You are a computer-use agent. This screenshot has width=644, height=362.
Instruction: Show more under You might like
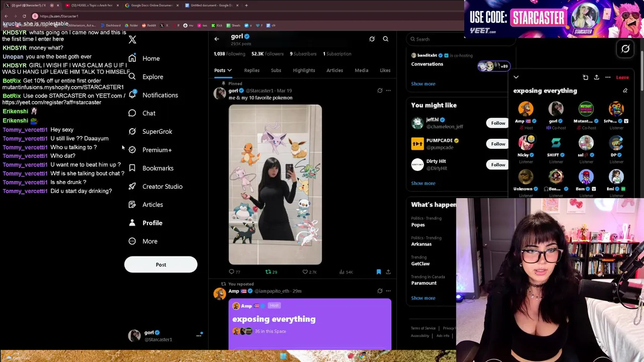coord(423,184)
